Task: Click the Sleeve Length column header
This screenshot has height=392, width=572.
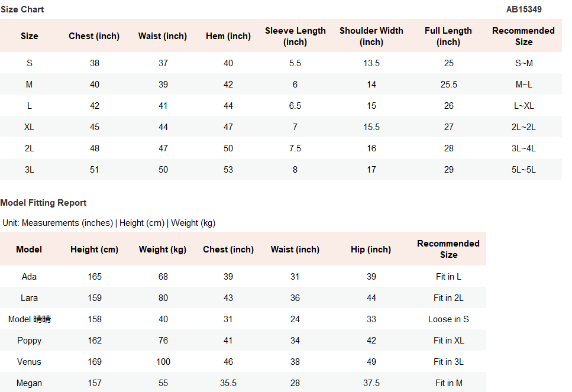Action: (x=295, y=36)
